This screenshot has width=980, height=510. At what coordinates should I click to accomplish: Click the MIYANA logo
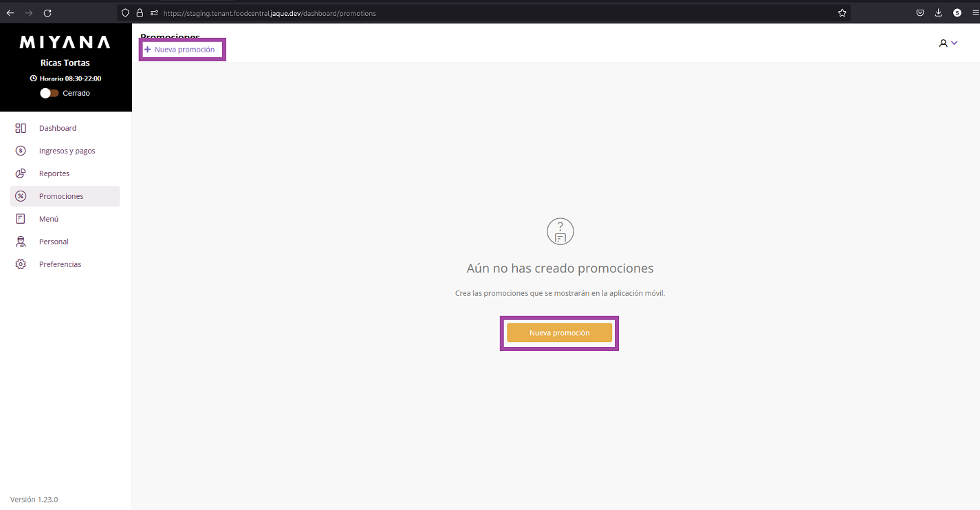65,43
